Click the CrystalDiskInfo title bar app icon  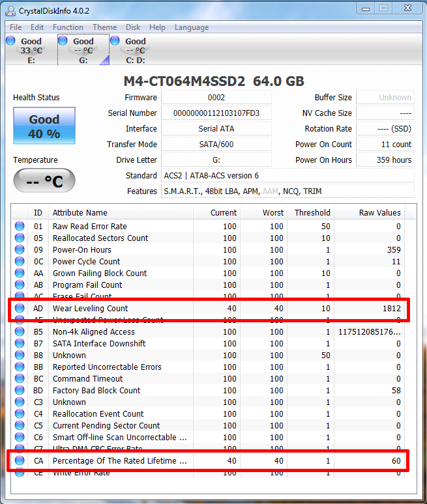[x=10, y=11]
